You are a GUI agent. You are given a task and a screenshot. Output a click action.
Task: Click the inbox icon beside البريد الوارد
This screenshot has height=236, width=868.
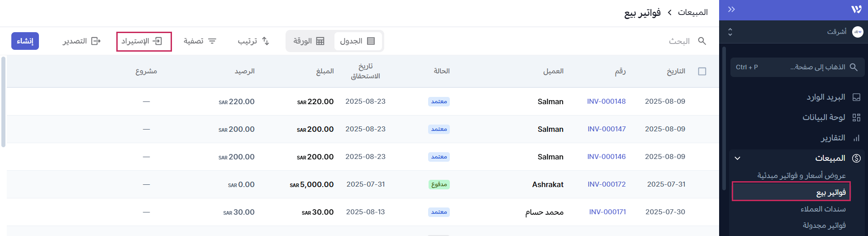coord(856,97)
